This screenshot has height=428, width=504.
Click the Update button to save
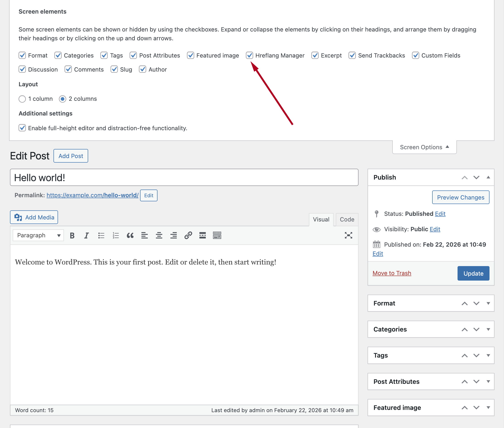(473, 273)
